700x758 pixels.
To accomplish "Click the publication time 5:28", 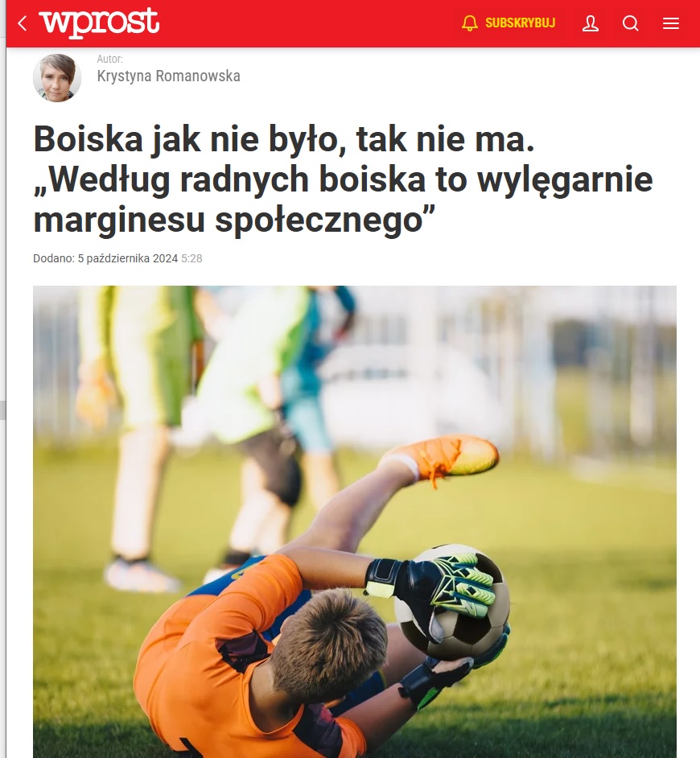I will [192, 258].
